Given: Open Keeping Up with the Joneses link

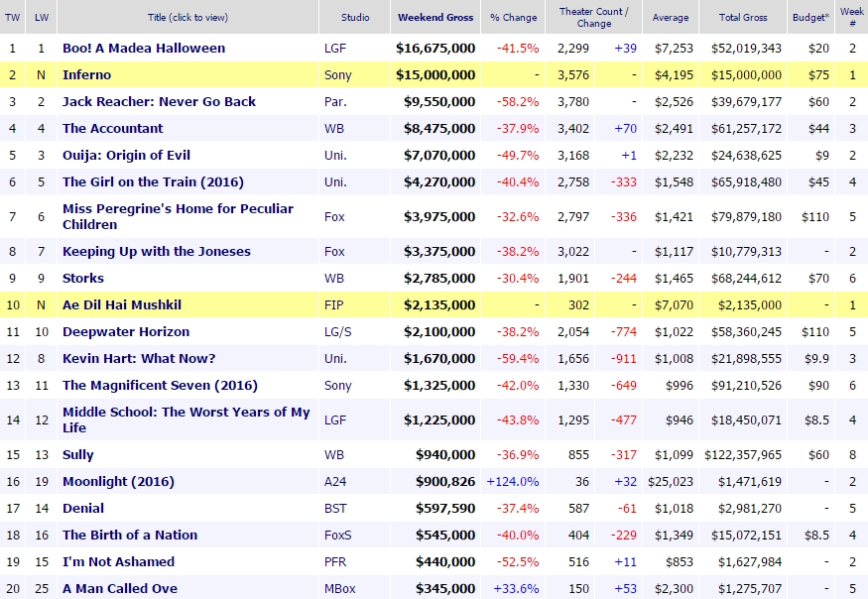Looking at the screenshot, I should click(156, 251).
